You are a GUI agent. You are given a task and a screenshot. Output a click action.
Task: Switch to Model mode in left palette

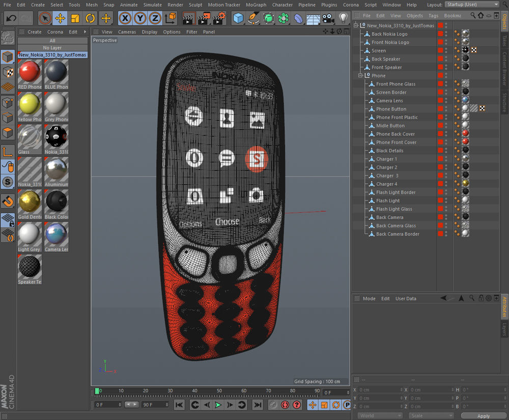coord(8,57)
